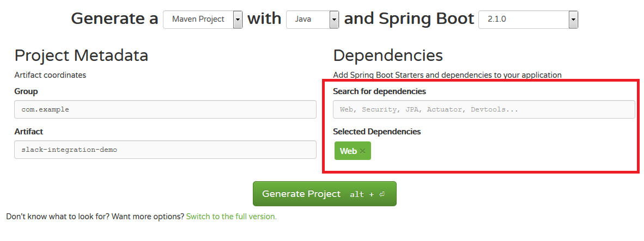Select the Maven Project text in build selector
Screen dimensions: 644x241
click(x=198, y=19)
